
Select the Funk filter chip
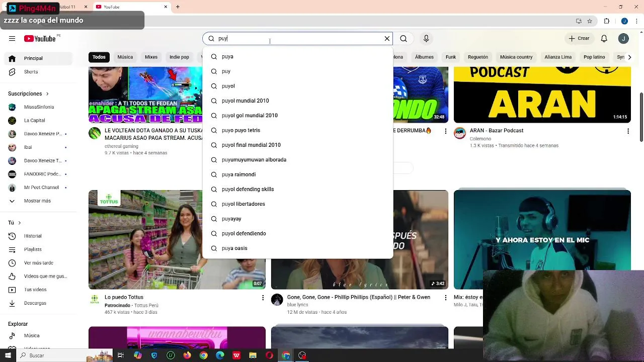point(451,57)
